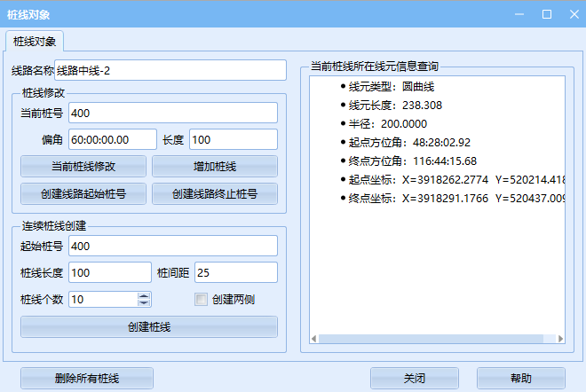Select the 起始桩号 input field
This screenshot has height=392, width=586.
[172, 246]
